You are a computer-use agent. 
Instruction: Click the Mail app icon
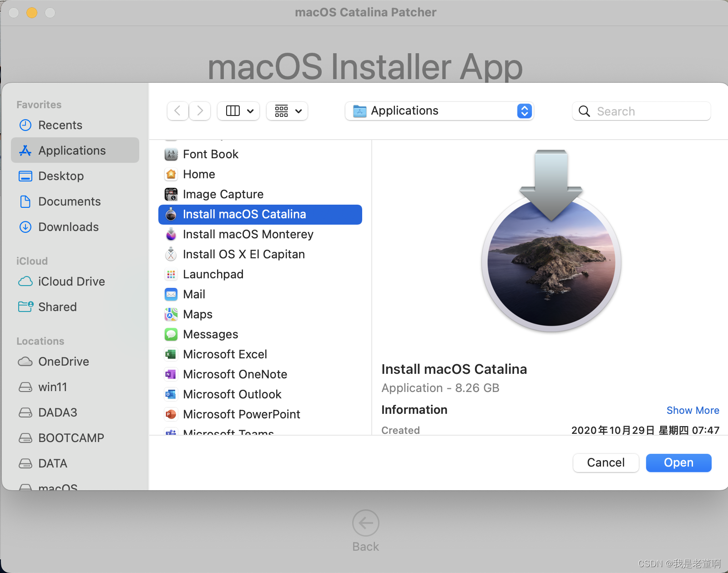tap(171, 294)
